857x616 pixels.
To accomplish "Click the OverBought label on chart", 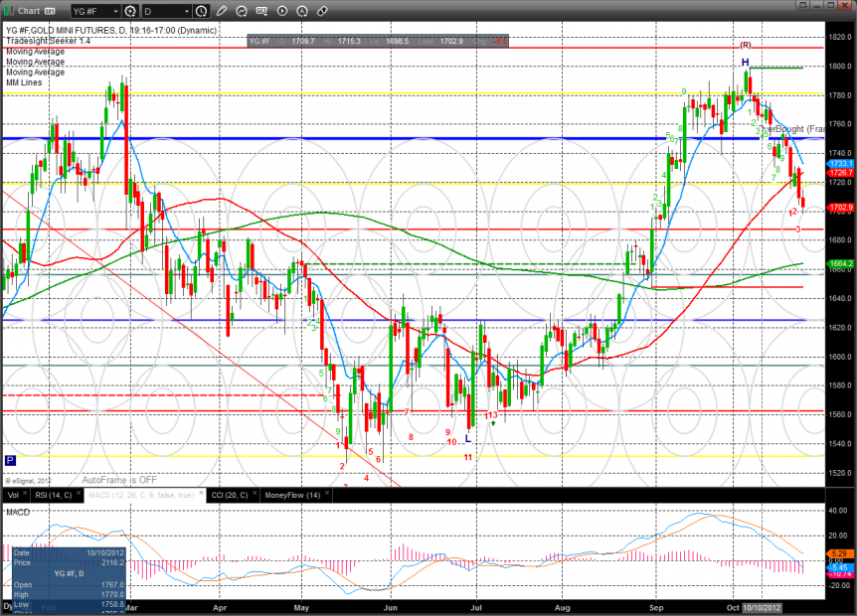I will (791, 129).
